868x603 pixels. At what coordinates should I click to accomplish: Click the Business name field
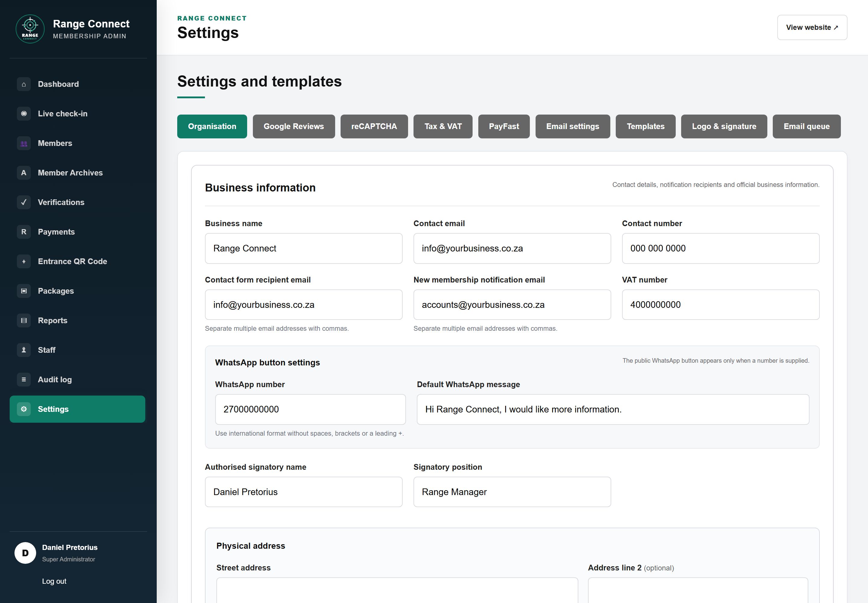click(303, 248)
